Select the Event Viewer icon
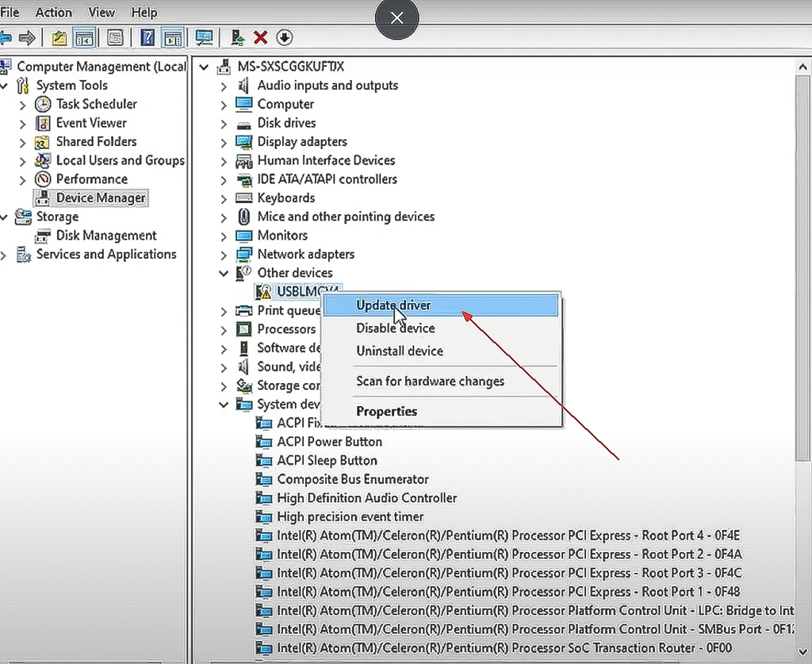 point(43,123)
